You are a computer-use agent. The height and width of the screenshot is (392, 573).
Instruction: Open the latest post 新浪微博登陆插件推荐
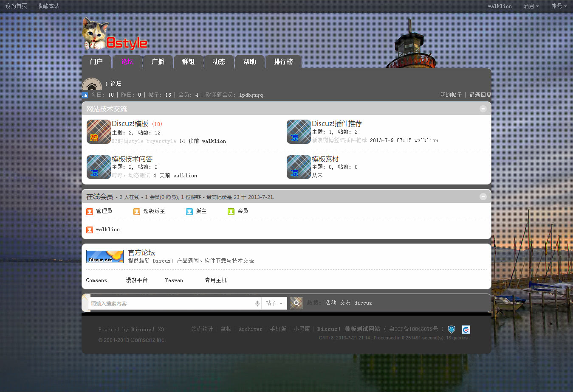(339, 140)
